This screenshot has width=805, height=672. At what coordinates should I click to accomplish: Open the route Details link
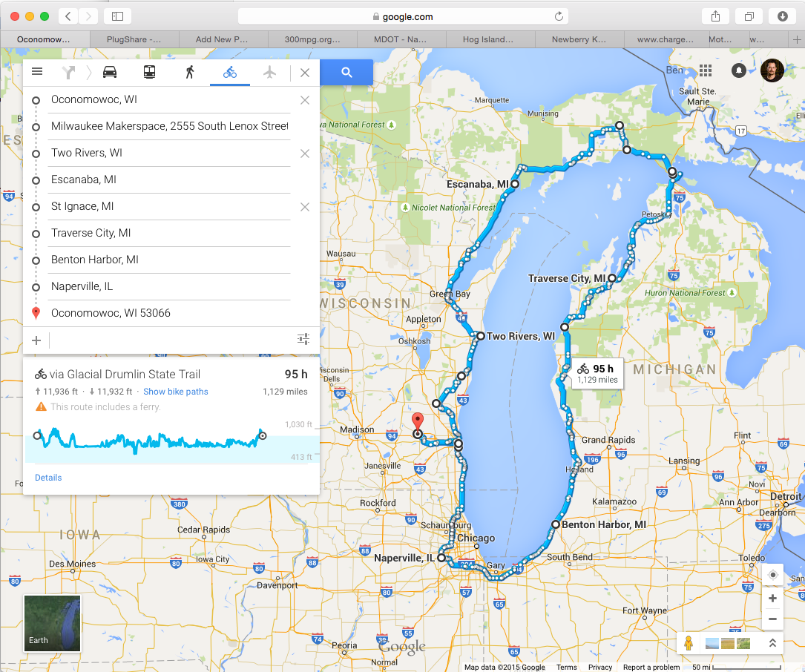(48, 478)
